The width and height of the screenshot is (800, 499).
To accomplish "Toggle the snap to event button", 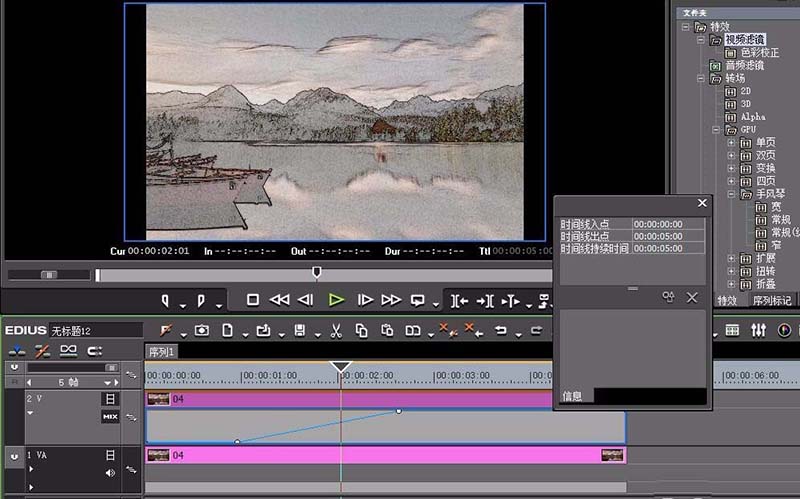I will 95,351.
